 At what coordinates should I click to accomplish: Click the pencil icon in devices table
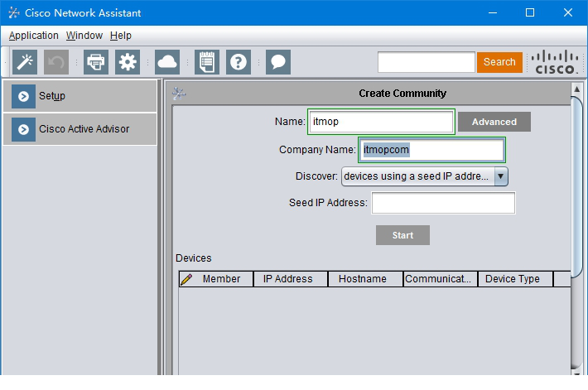tap(186, 279)
